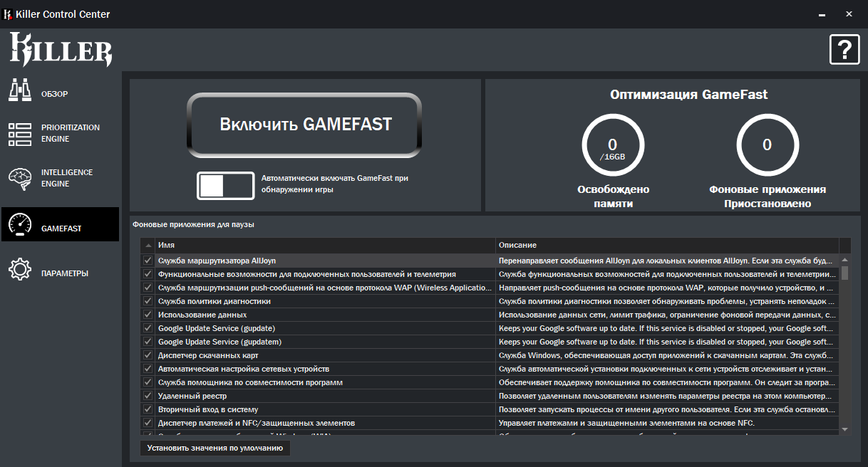This screenshot has height=467, width=868.
Task: Click Установить значения по умолчанию button
Action: [215, 448]
